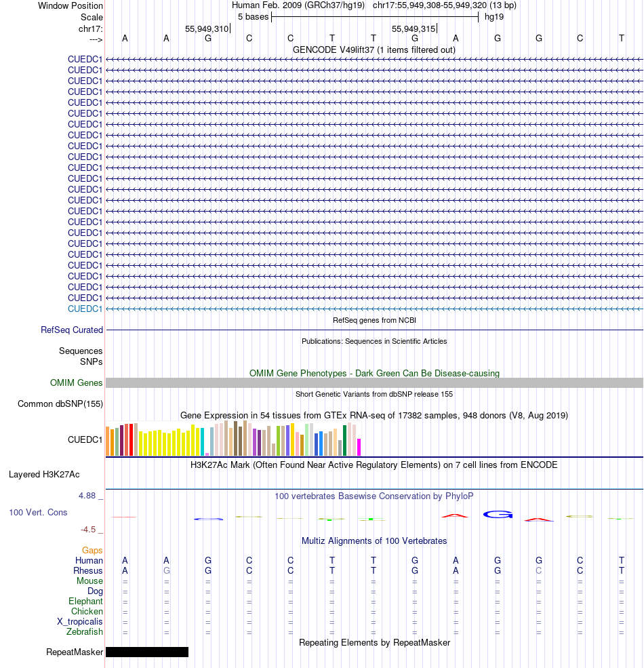
Task: Click the Rhesus alignment row label
Action: [88, 571]
